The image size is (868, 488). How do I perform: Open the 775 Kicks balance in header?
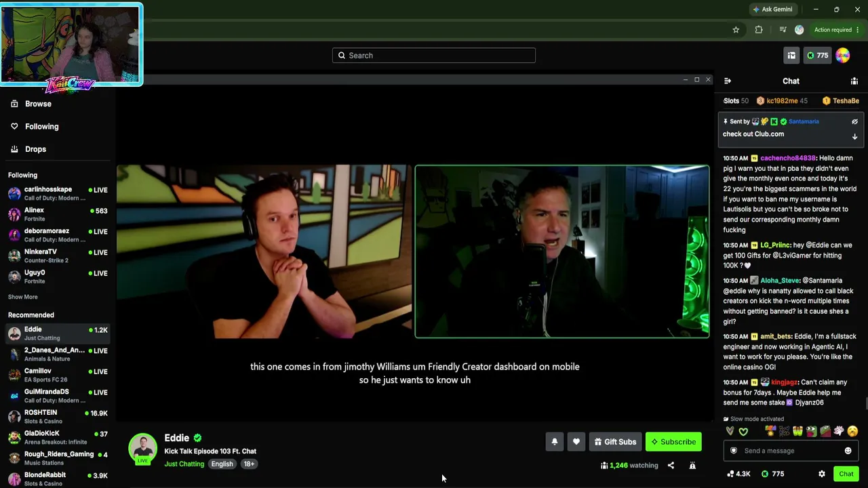click(817, 56)
